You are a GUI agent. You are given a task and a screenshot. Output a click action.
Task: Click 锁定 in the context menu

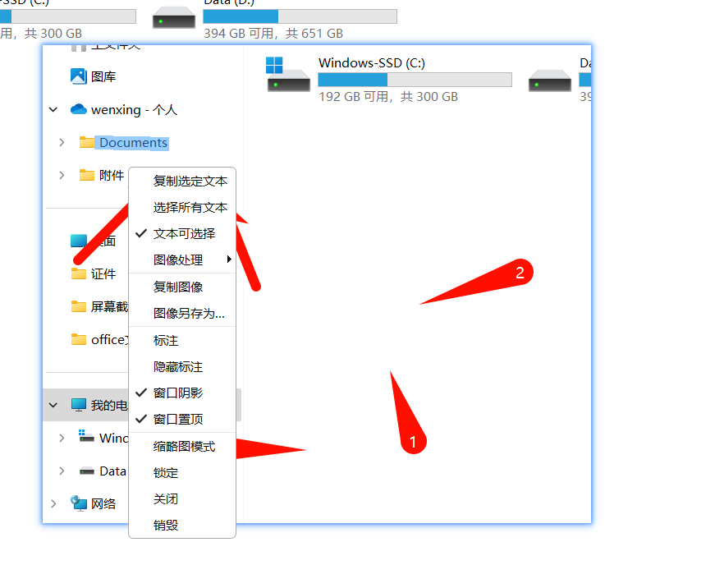(166, 472)
